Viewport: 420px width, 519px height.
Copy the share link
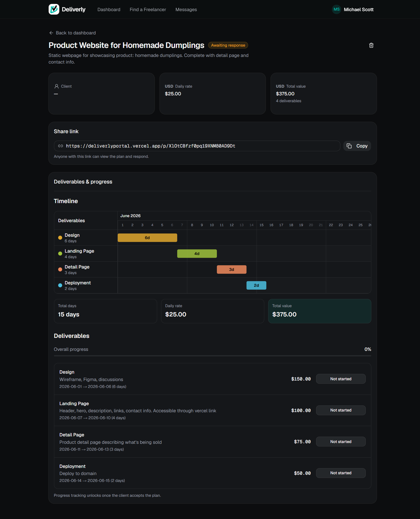point(357,146)
